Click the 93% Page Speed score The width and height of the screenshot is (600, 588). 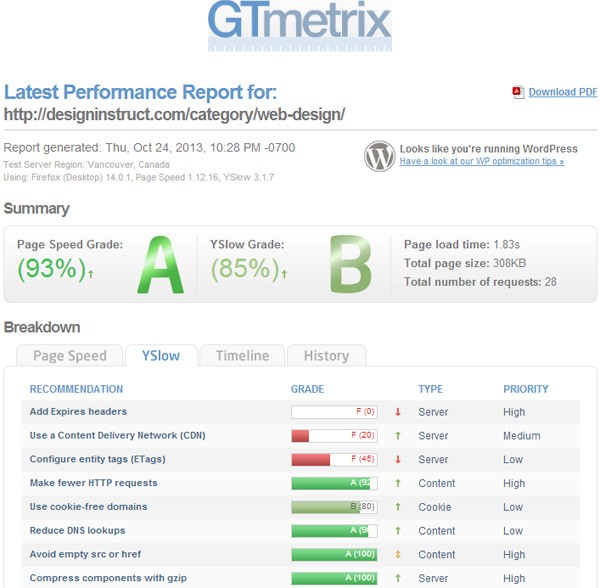[52, 269]
